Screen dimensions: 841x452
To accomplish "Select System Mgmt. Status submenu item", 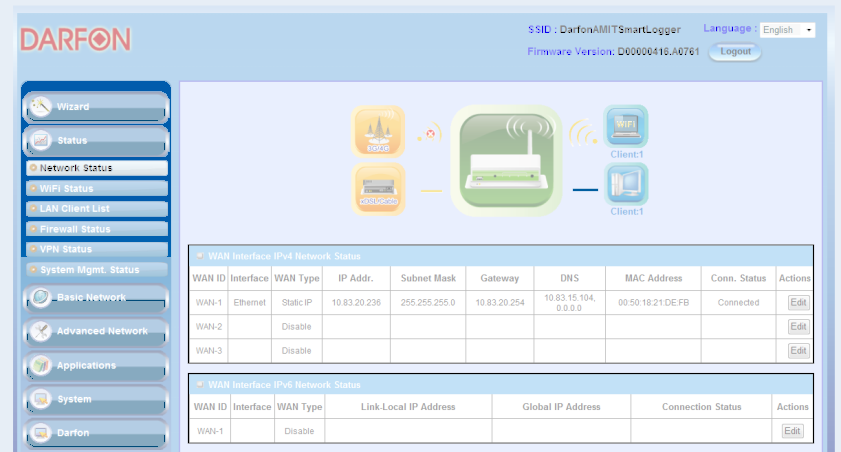I will coord(97,270).
